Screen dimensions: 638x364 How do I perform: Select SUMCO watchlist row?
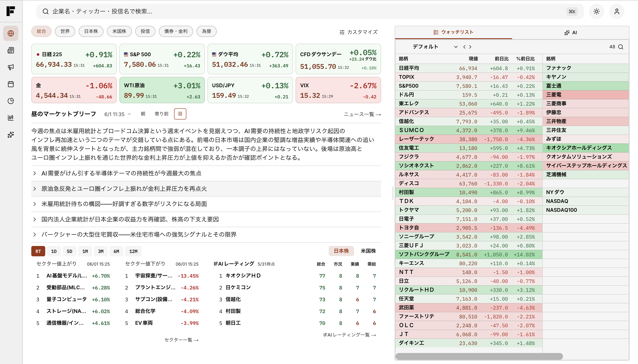point(469,130)
